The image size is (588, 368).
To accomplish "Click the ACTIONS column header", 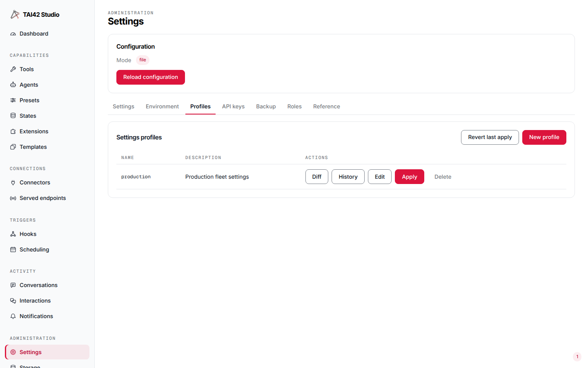I will pyautogui.click(x=316, y=158).
